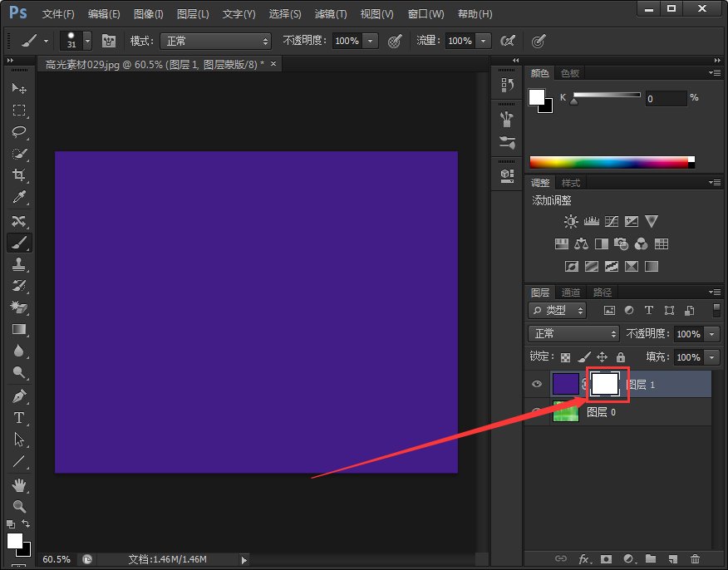Image resolution: width=728 pixels, height=570 pixels.
Task: Open the 模式 blend mode dropdown in options bar
Action: 216,41
